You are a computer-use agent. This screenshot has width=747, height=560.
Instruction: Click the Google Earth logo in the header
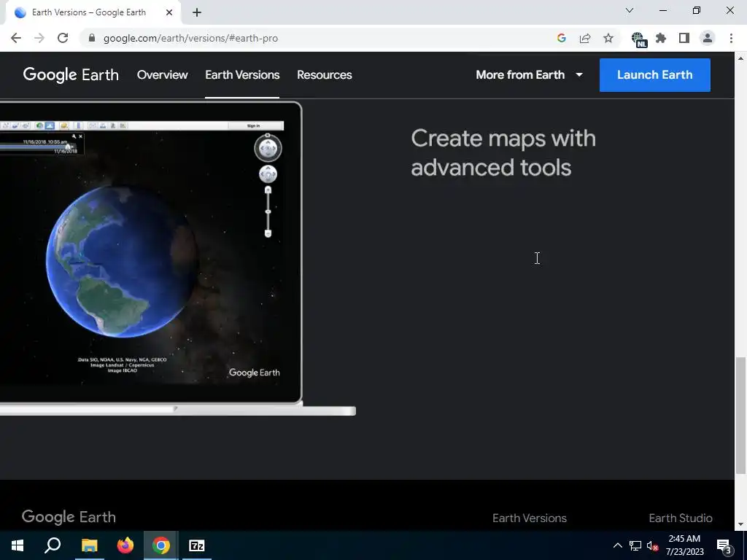pyautogui.click(x=71, y=75)
